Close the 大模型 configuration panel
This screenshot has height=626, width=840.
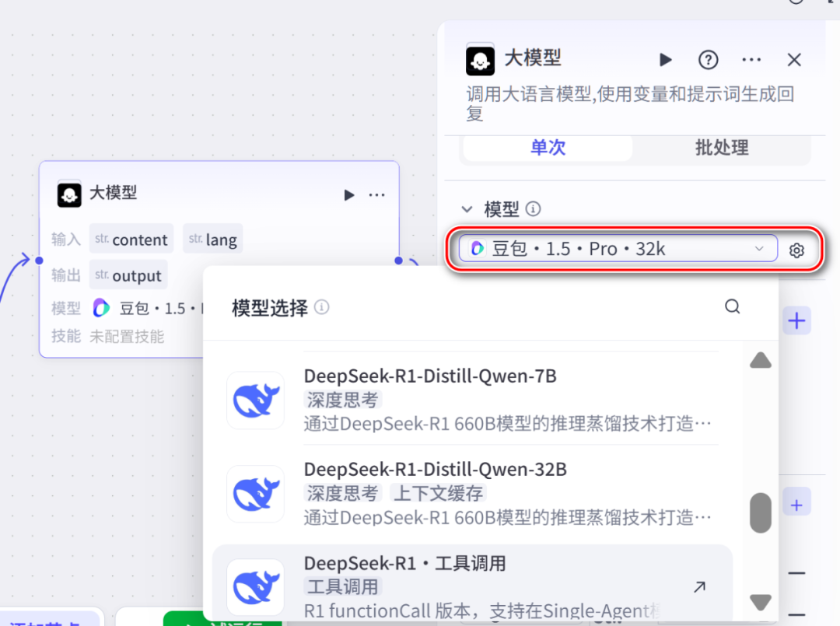tap(794, 59)
